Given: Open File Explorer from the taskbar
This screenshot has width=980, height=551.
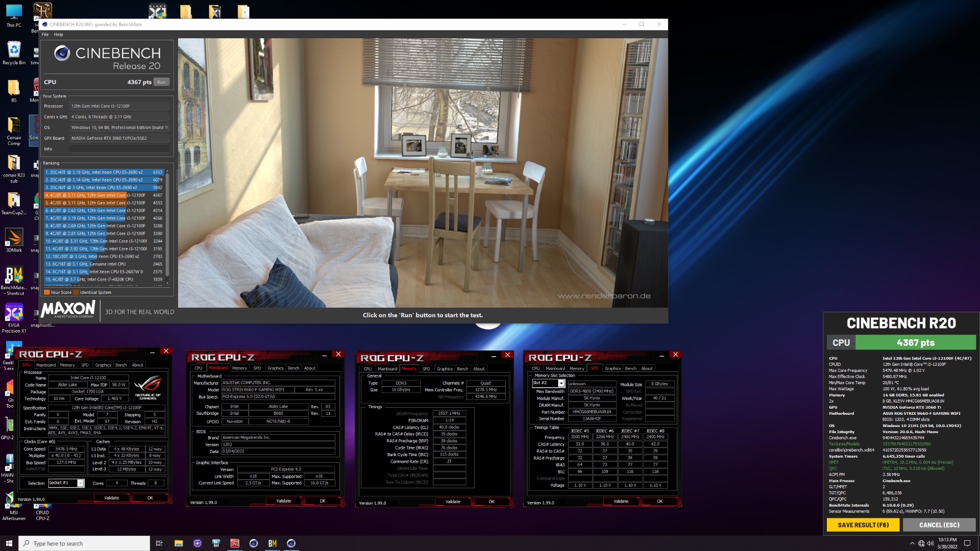Looking at the screenshot, I should [x=179, y=543].
